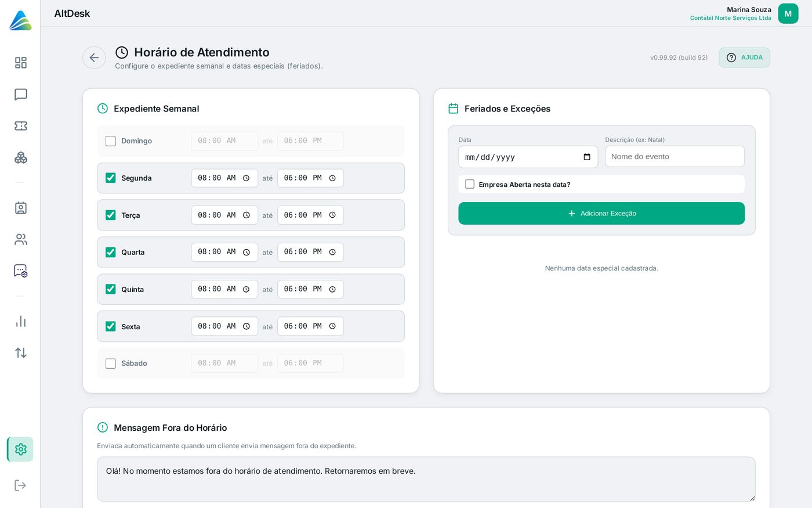Click the Segunda end time field
The width and height of the screenshot is (812, 508).
coord(310,178)
